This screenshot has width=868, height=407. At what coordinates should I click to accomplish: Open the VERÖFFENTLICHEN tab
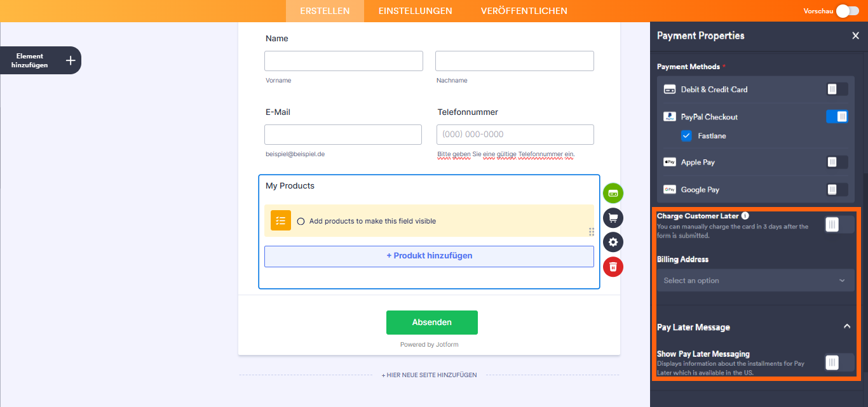524,11
